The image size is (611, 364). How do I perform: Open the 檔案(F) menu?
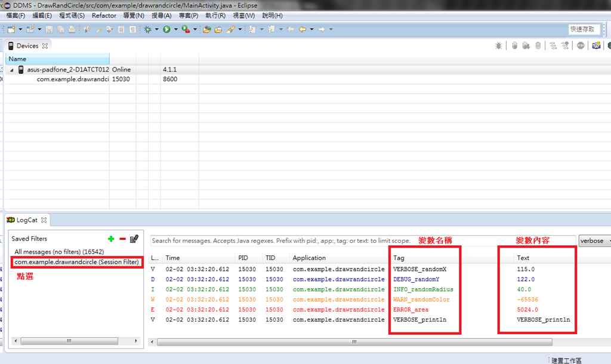click(x=16, y=16)
